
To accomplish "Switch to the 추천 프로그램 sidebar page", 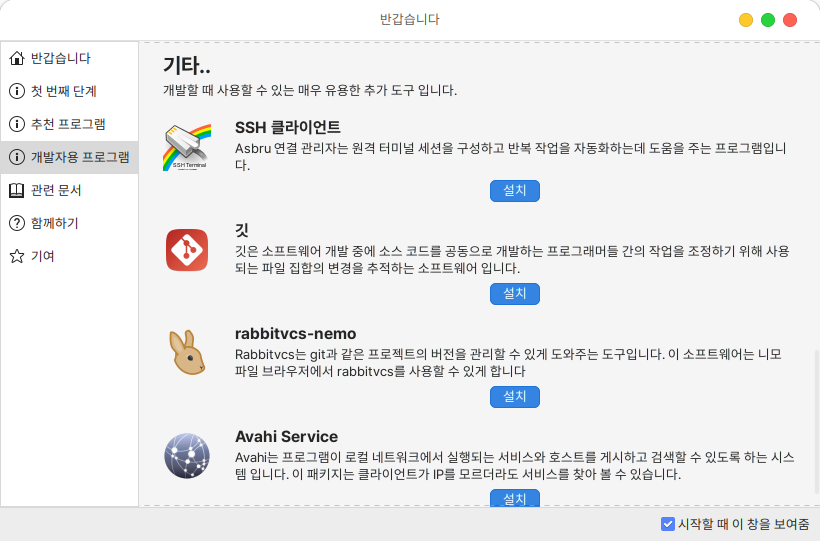I will pyautogui.click(x=68, y=124).
